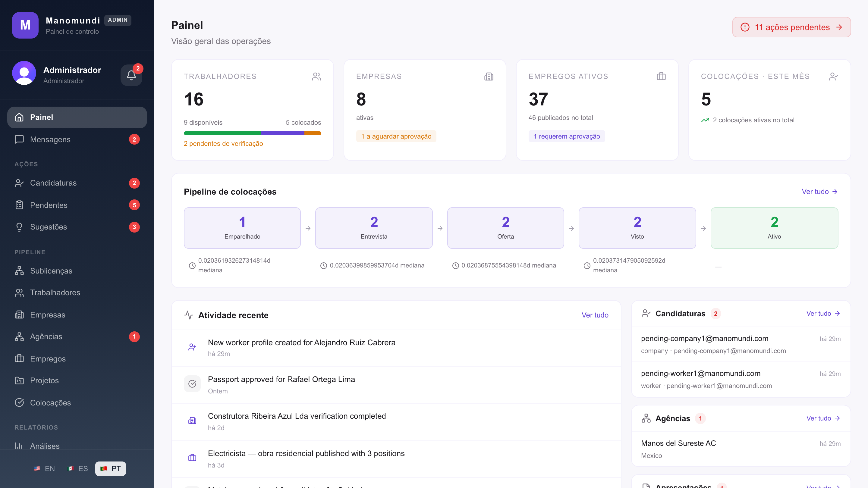This screenshot has height=488, width=868.
Task: Open Colocações in the sidebar
Action: click(77, 403)
